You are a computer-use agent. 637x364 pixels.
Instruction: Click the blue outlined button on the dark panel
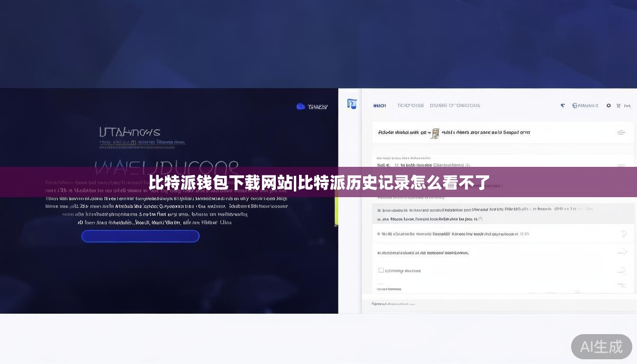(140, 236)
